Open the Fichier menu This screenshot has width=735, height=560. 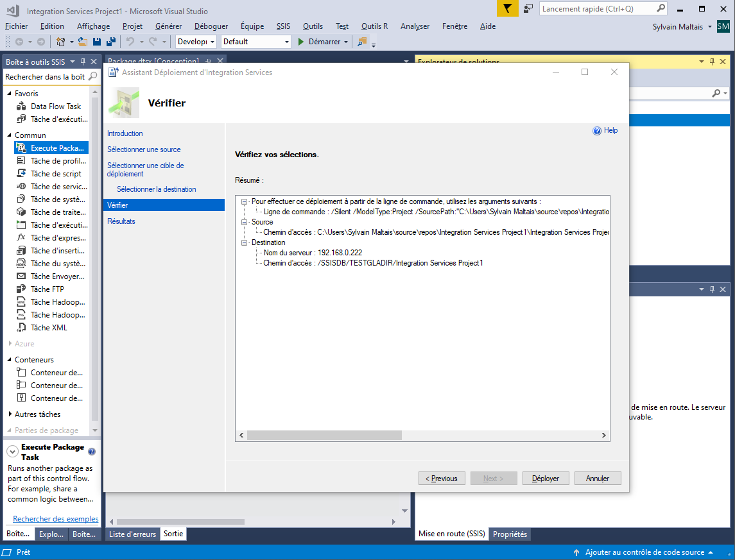[x=17, y=26]
